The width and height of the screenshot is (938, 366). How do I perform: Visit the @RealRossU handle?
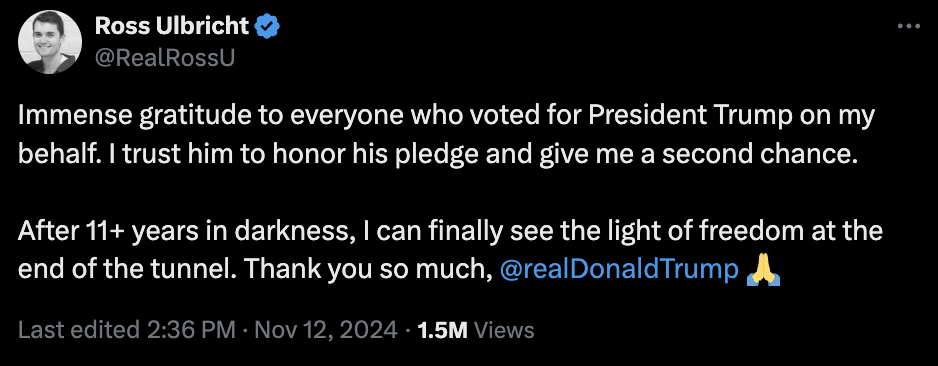tap(165, 57)
